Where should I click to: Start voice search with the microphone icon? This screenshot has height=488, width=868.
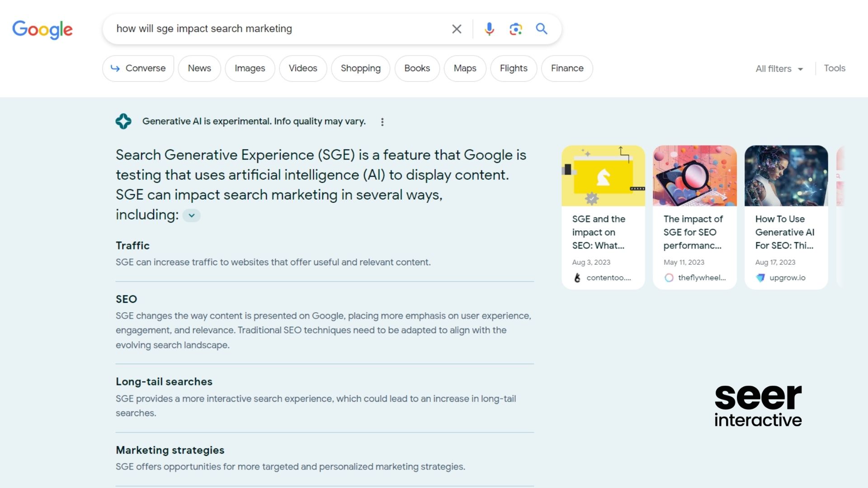click(x=489, y=29)
